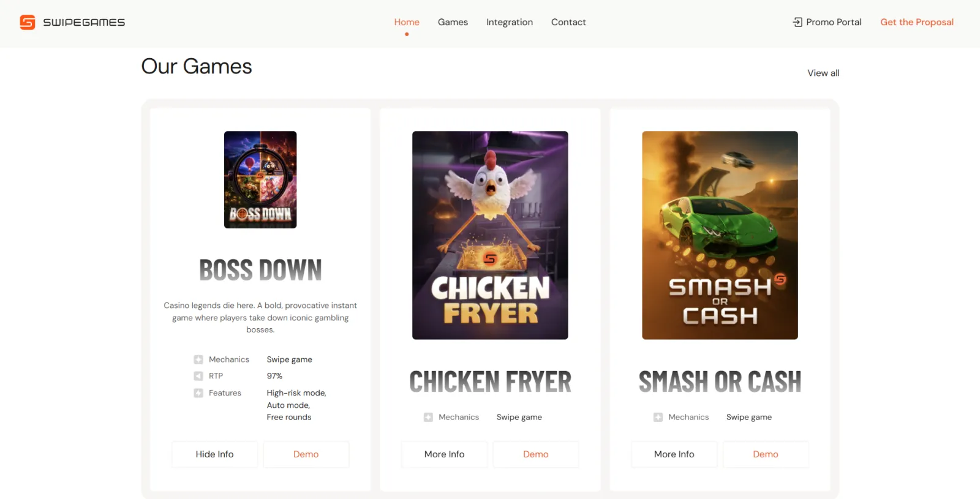Screen dimensions: 980x499
Task: Click the BOSS DOWN title heading
Action: [260, 270]
